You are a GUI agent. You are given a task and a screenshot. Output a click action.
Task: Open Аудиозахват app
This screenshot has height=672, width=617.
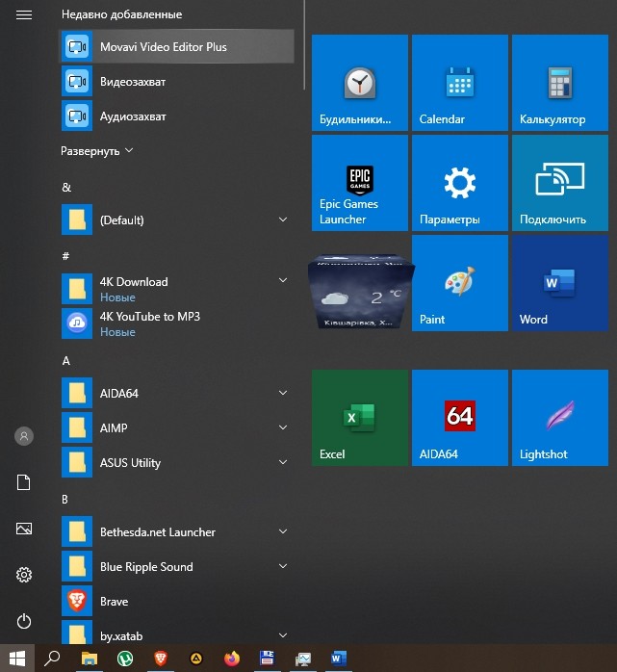(x=176, y=116)
